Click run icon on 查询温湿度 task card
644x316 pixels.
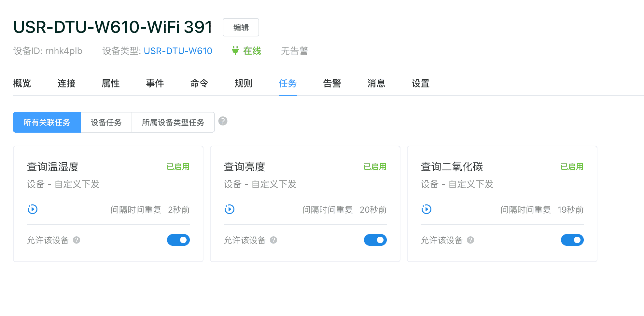[x=33, y=209]
